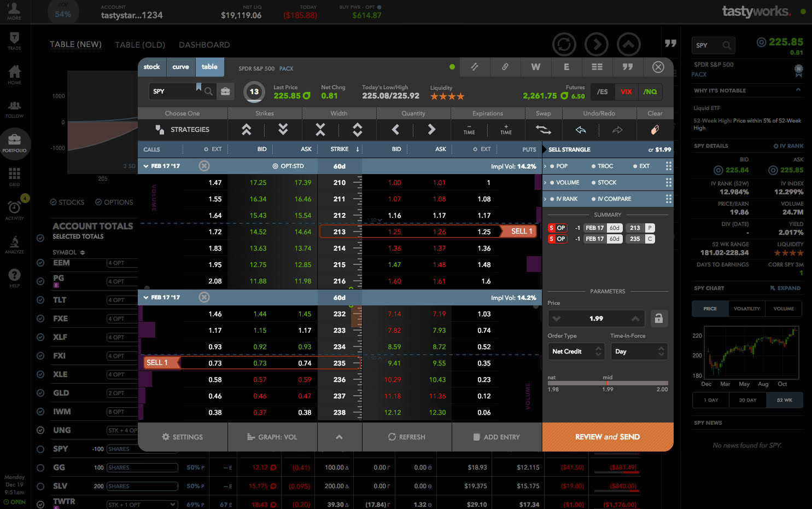Screen dimensions: 812x509
Task: Click the circular right-chevron icon at top
Action: [x=597, y=44]
